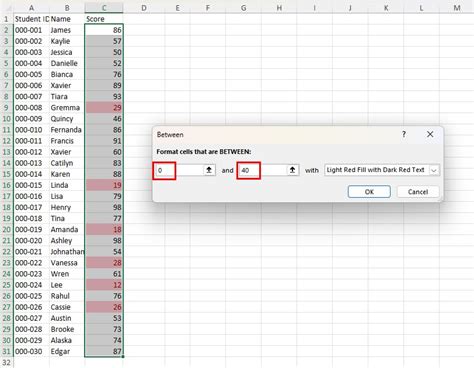Select row 16 header
The height and width of the screenshot is (368, 474).
[6, 185]
